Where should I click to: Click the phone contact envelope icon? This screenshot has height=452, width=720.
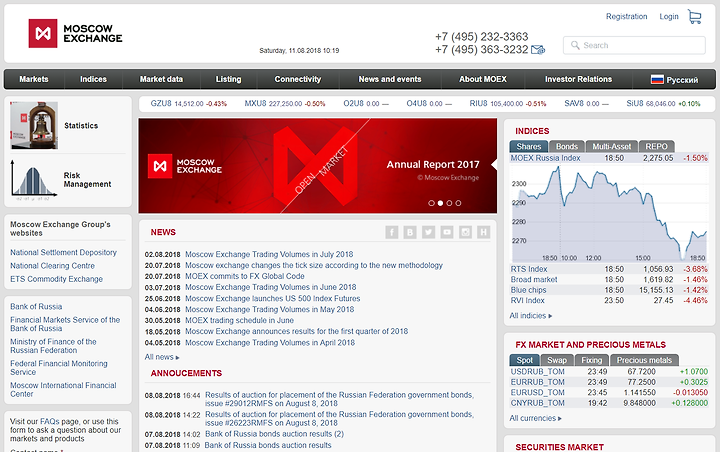point(538,49)
